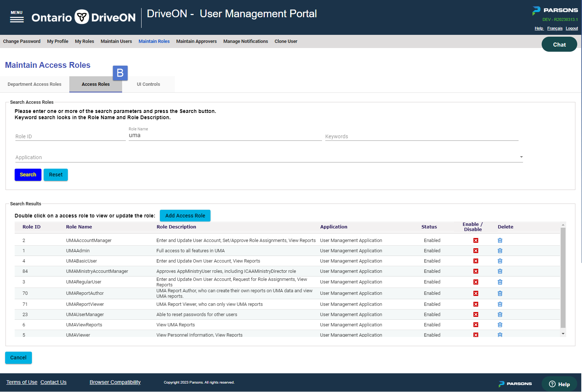This screenshot has height=392, width=582.
Task: Open Manage Notifications menu item
Action: (x=245, y=41)
